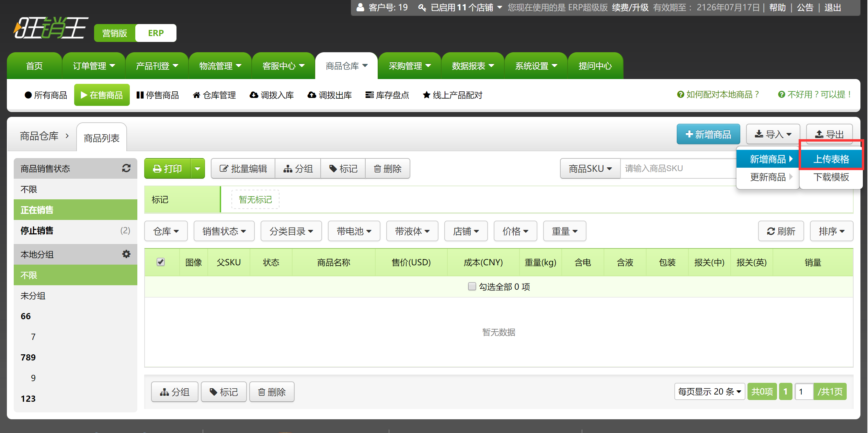The height and width of the screenshot is (433, 868).
Task: Click the 导出 export button
Action: click(829, 134)
